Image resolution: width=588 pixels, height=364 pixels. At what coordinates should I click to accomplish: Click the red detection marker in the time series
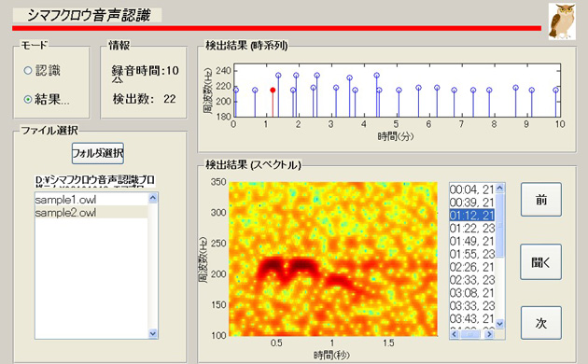point(273,90)
